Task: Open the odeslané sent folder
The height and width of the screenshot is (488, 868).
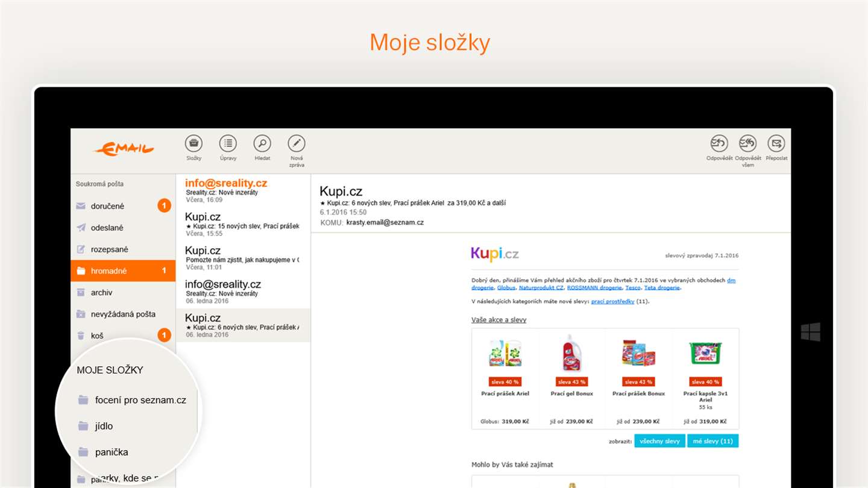Action: coord(123,228)
